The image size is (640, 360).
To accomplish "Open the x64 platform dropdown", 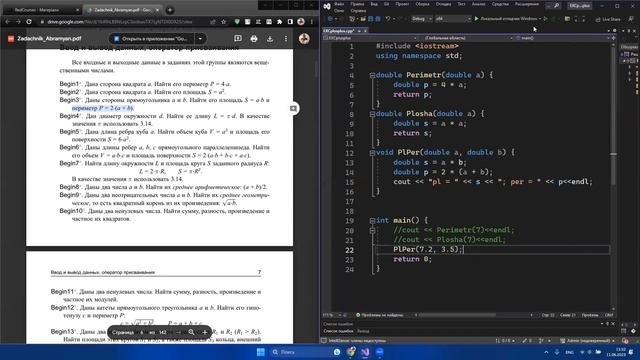I will (453, 19).
